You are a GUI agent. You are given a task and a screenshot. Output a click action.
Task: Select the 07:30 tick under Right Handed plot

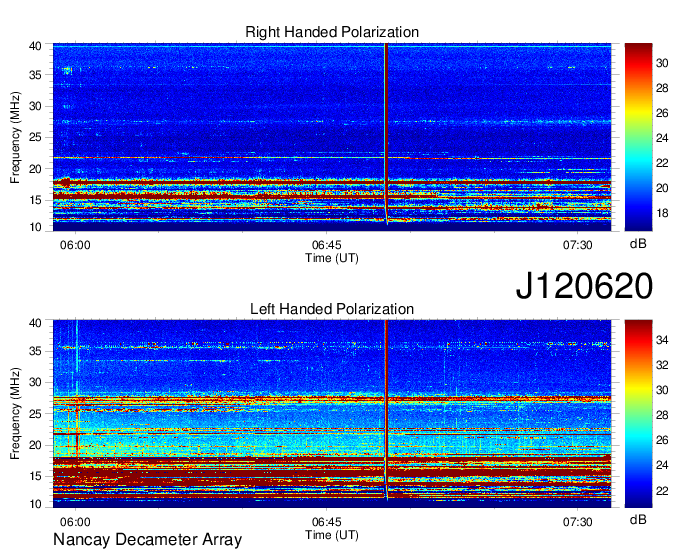578,245
